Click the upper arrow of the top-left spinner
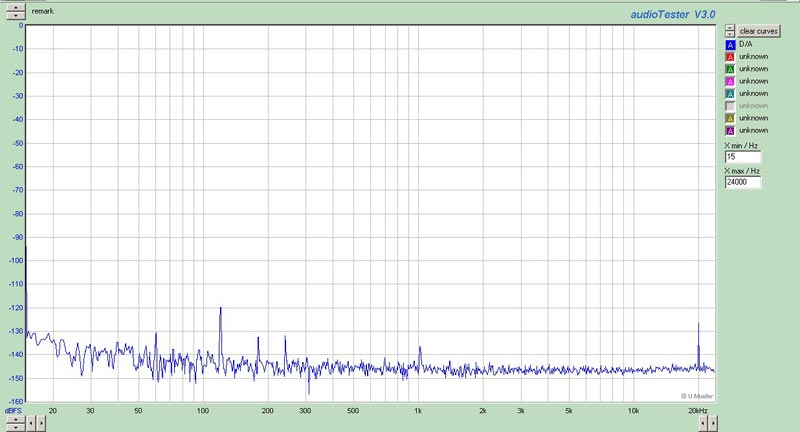The image size is (800, 432). point(16,8)
